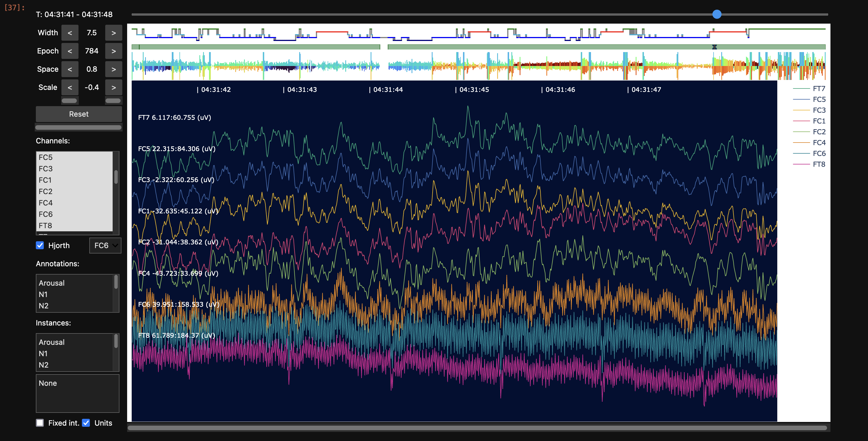Click the Width decrease arrow button
The width and height of the screenshot is (868, 441).
(70, 33)
